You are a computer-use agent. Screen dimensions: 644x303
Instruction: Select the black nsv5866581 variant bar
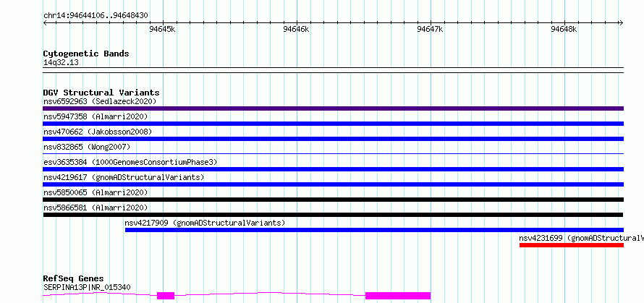pyautogui.click(x=333, y=215)
